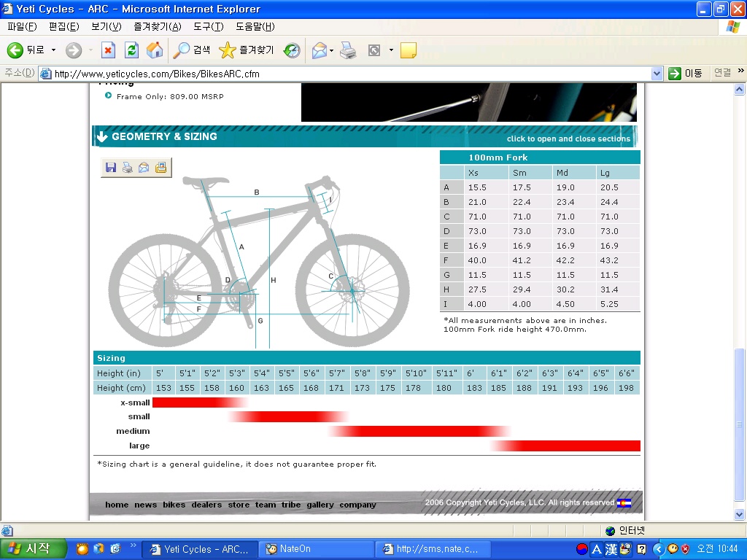Open the team footer link
The width and height of the screenshot is (747, 560).
266,505
